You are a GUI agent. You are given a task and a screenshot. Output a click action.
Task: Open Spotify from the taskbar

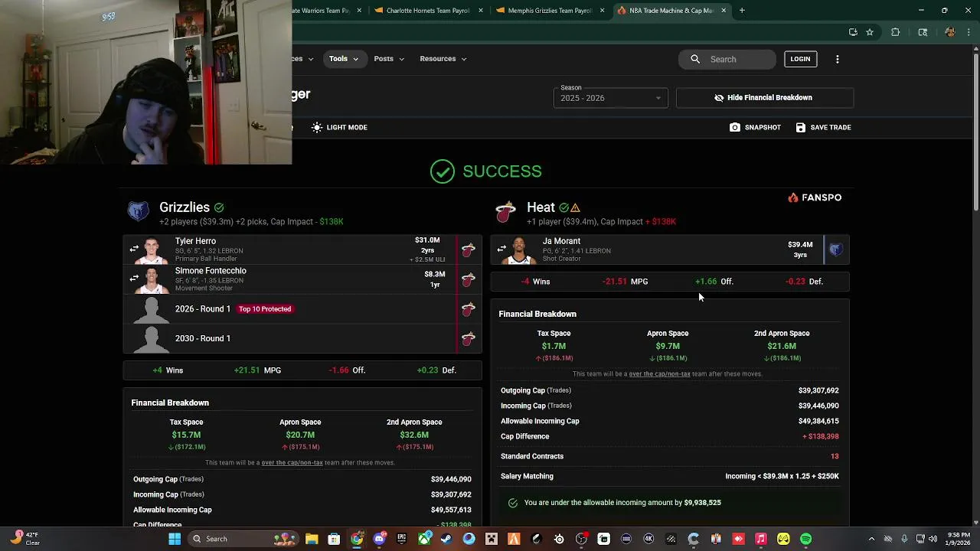pos(805,539)
